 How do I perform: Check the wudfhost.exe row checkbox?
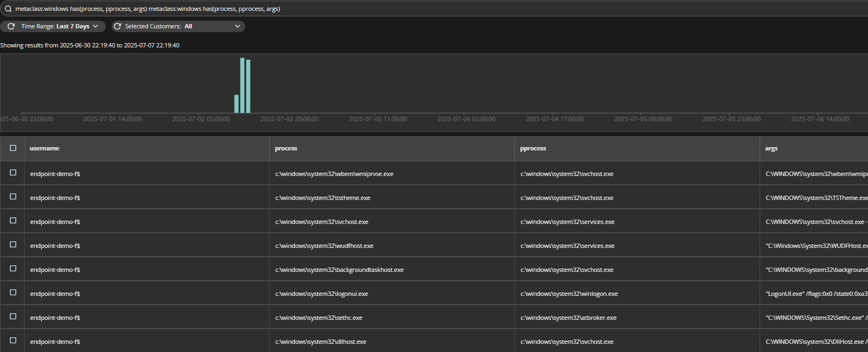13,245
